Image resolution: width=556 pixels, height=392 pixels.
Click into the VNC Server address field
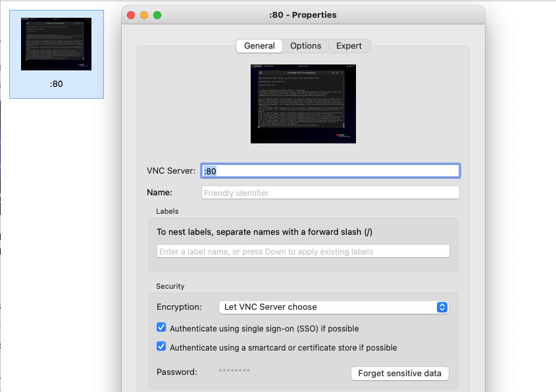tap(330, 171)
